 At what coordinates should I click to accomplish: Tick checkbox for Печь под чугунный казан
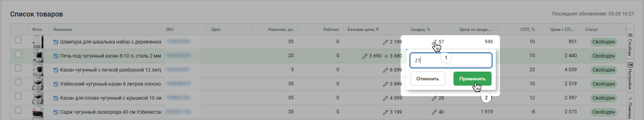click(x=18, y=54)
